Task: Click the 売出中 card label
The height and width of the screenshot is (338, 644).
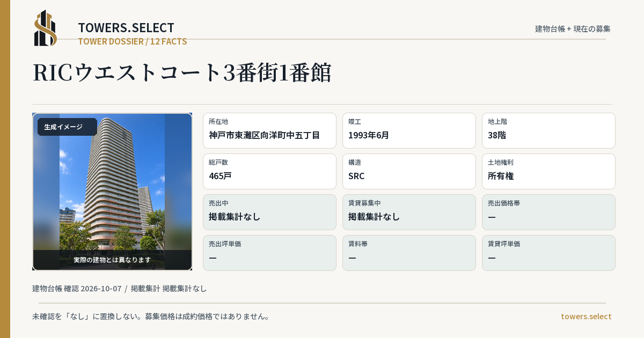Action: click(x=218, y=203)
